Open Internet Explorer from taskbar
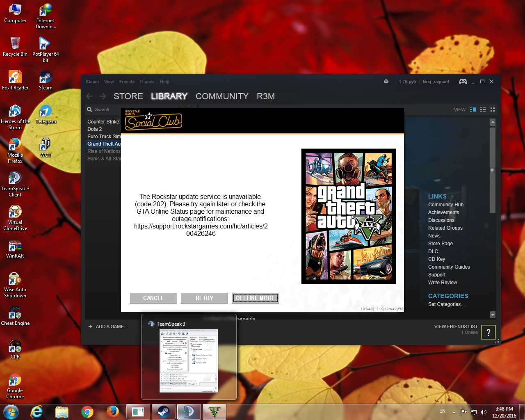 tap(37, 412)
